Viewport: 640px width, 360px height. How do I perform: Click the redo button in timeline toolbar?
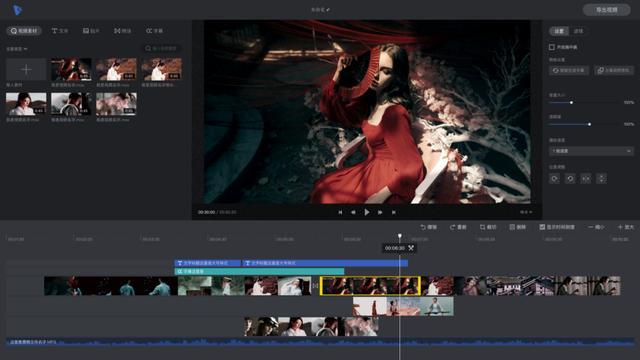point(458,227)
